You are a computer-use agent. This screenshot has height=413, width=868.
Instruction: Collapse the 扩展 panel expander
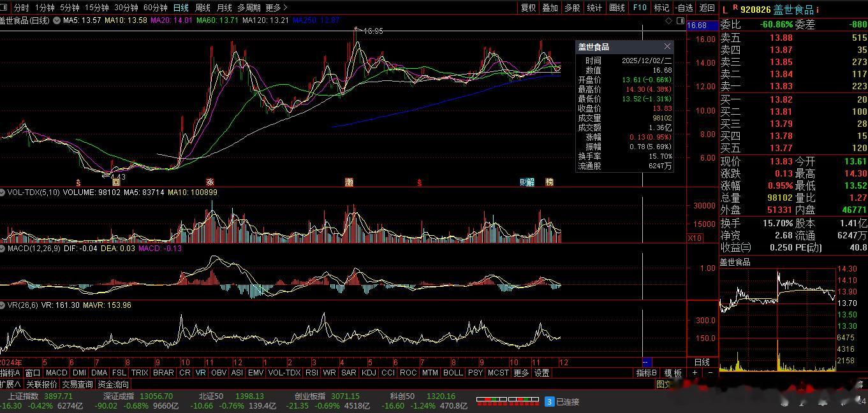point(11,384)
